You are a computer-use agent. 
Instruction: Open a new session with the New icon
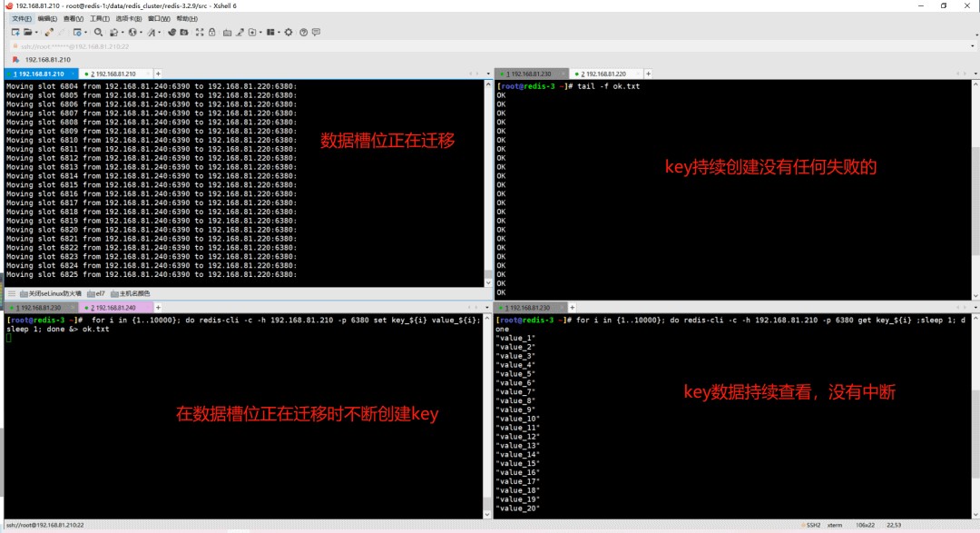14,33
